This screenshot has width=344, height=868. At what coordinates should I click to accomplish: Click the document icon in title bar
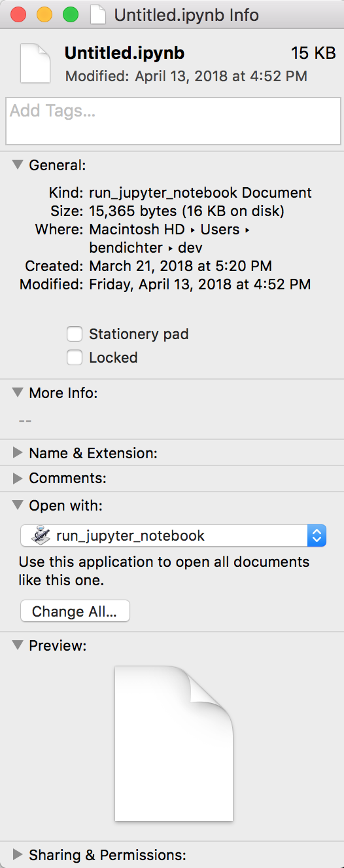click(98, 14)
